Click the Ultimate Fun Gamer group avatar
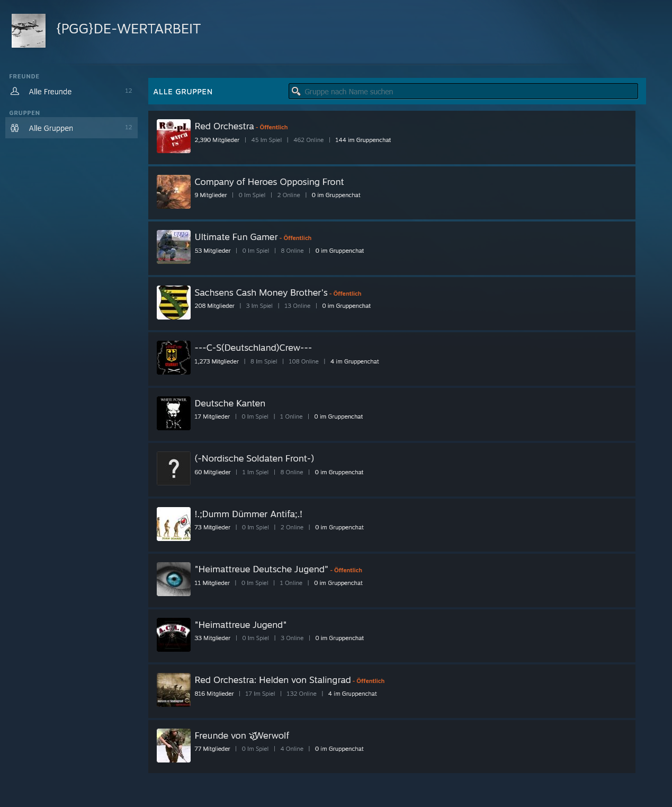The image size is (672, 807). tap(173, 247)
